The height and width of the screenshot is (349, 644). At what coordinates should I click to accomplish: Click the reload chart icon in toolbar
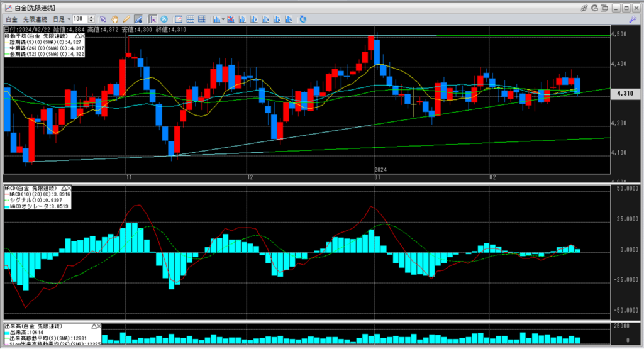point(303,19)
